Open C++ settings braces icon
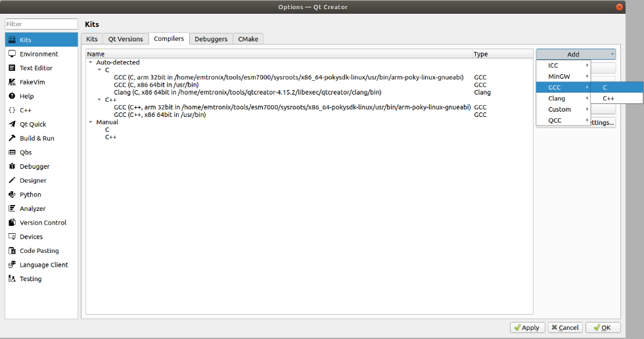644x339 pixels. coord(12,110)
